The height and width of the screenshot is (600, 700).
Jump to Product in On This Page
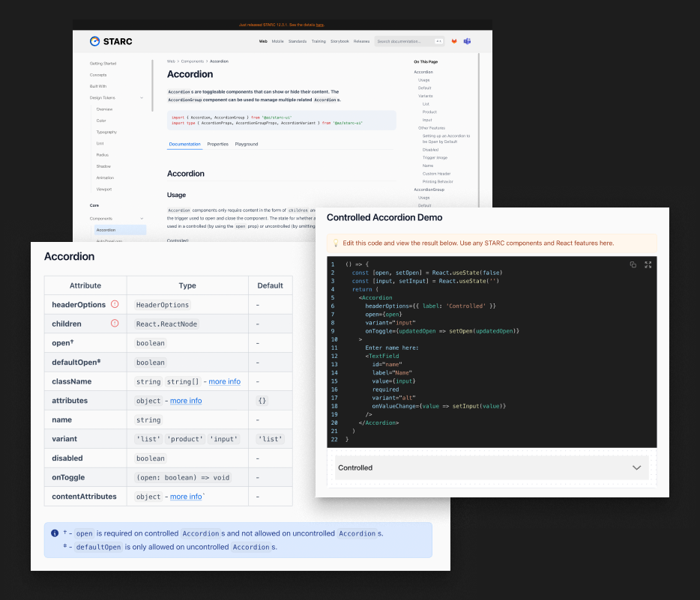(429, 112)
